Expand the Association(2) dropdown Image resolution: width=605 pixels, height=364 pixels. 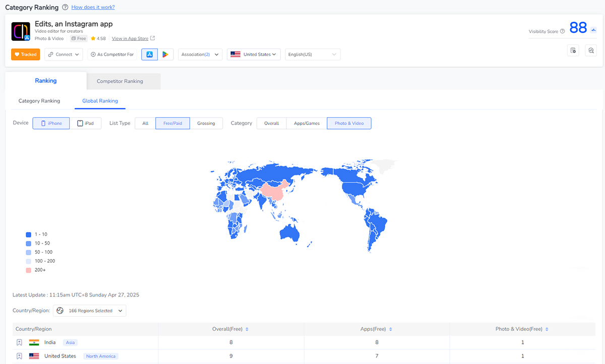[200, 54]
